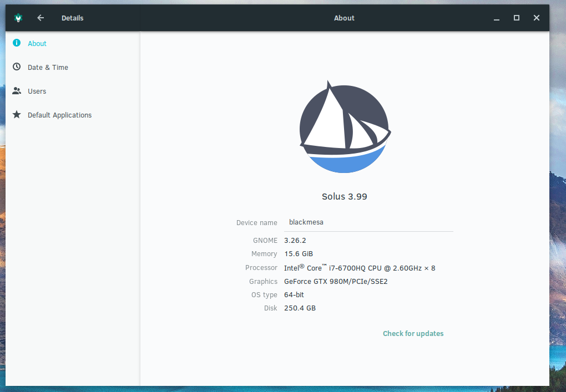Click the Users people icon
566x392 pixels.
[17, 91]
